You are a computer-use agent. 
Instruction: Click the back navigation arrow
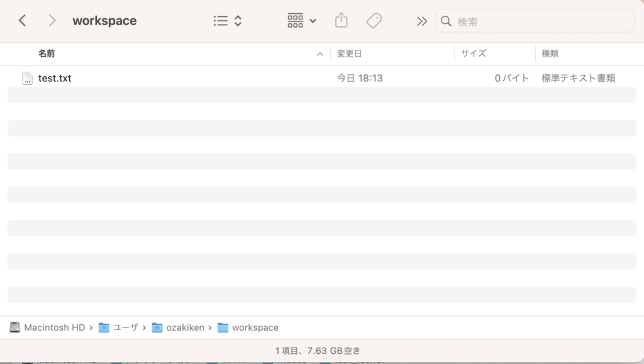22,21
